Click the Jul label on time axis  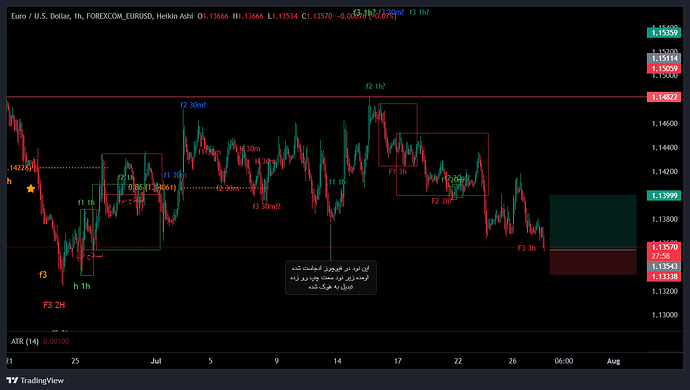(156, 361)
